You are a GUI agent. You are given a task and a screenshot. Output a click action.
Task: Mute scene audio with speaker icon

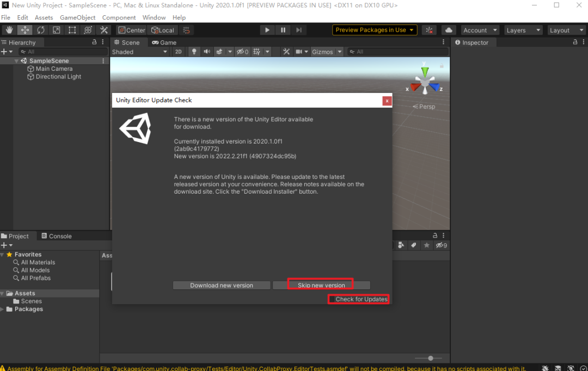(207, 52)
